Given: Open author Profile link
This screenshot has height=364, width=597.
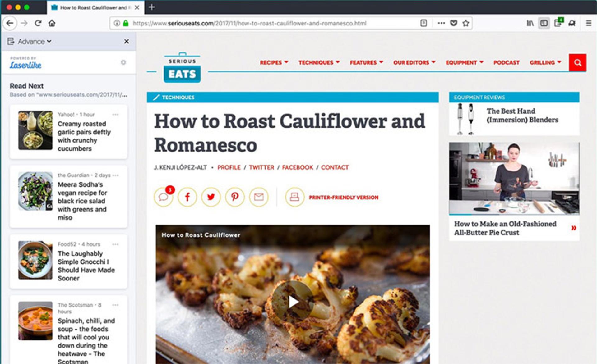Looking at the screenshot, I should [x=229, y=167].
